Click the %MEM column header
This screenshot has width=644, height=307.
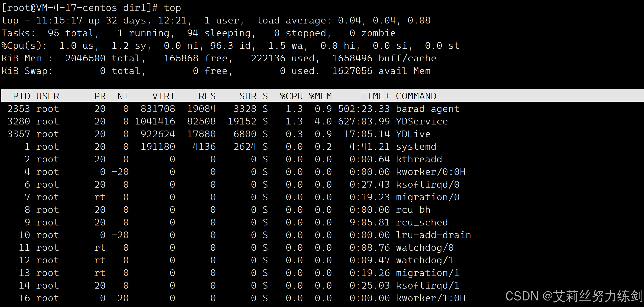pyautogui.click(x=320, y=96)
